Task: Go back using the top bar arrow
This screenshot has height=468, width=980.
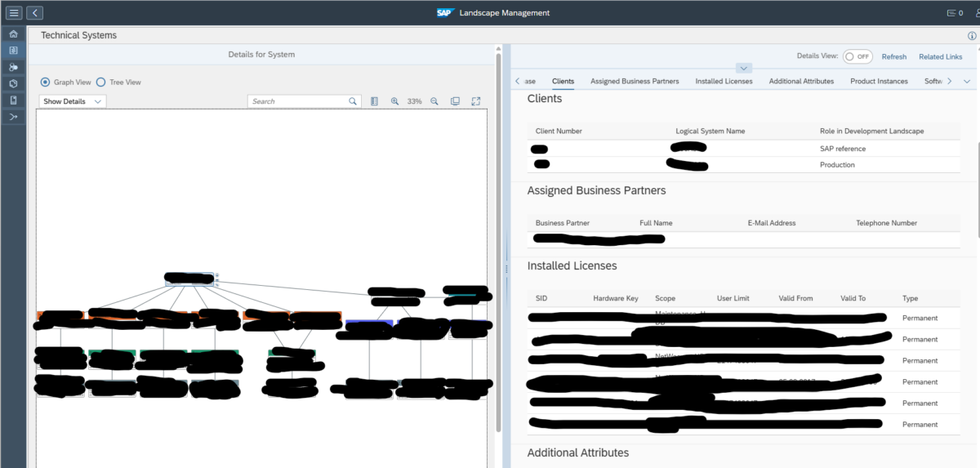Action: [x=35, y=13]
